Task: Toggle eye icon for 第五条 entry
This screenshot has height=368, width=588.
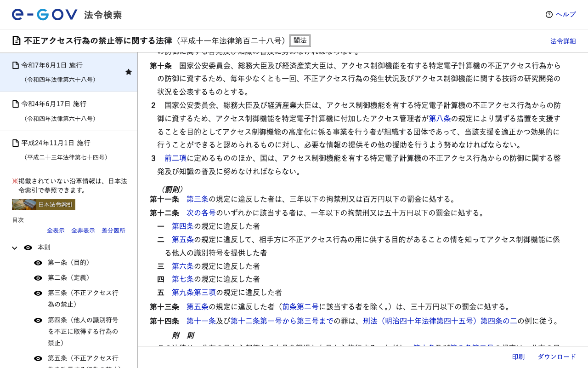Action: [x=38, y=358]
